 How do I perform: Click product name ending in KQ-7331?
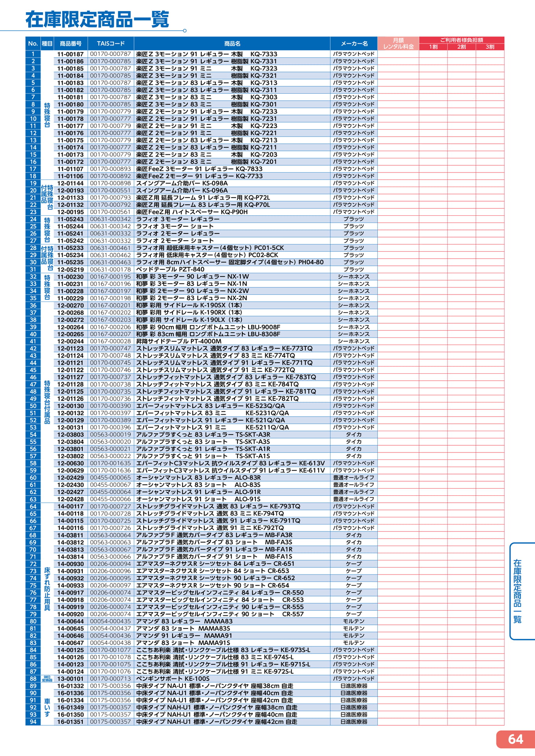206,61
